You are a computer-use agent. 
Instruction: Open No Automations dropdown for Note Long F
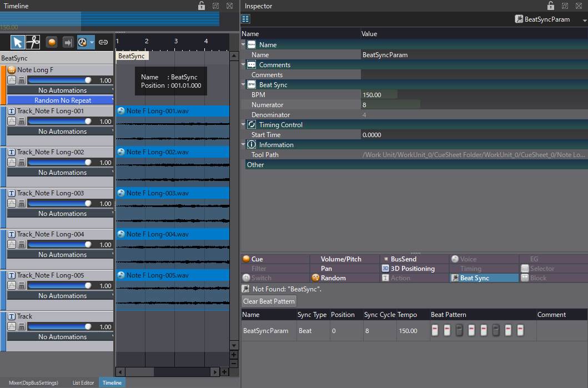click(x=61, y=90)
